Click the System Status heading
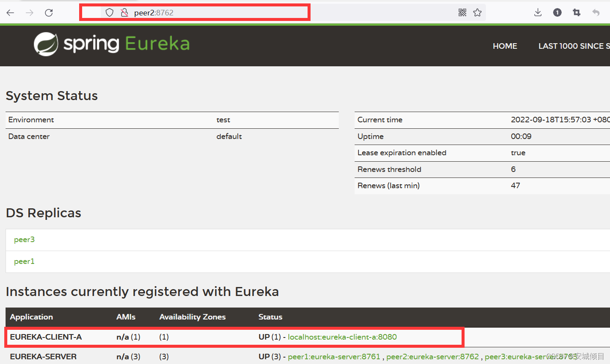 click(52, 96)
